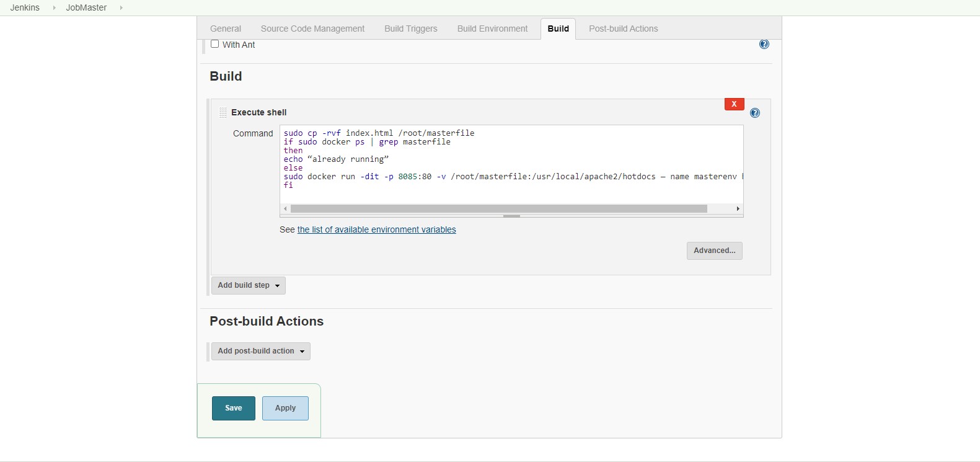The height and width of the screenshot is (462, 980).
Task: Open Advanced shell options
Action: click(x=715, y=251)
